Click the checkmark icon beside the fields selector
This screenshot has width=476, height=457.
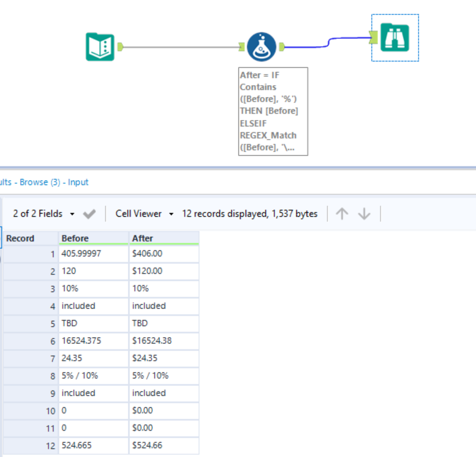[89, 214]
